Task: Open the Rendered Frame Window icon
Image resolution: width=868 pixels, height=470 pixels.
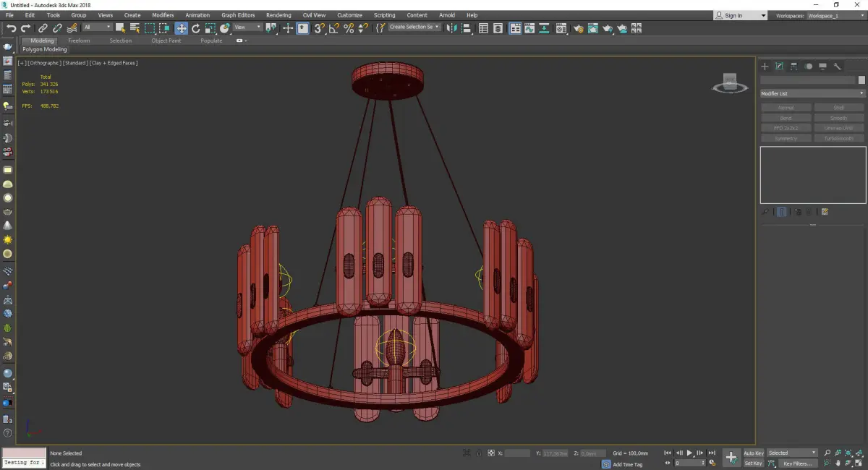Action: (x=593, y=28)
